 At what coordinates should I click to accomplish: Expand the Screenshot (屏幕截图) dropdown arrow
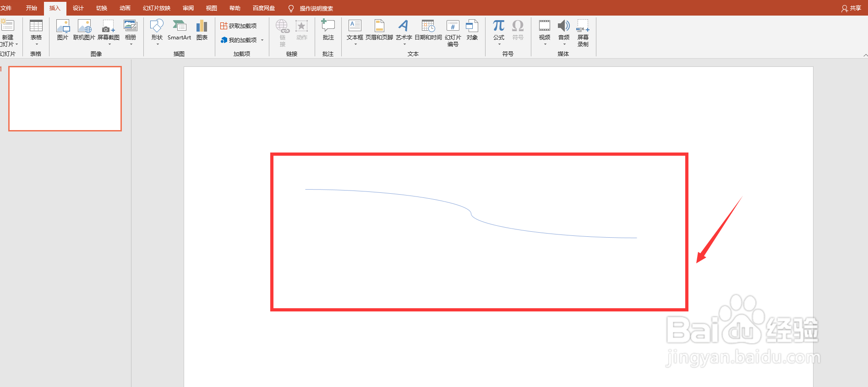(109, 44)
